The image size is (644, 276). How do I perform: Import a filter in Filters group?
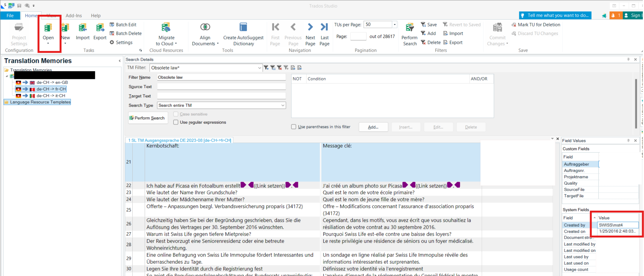click(x=453, y=33)
